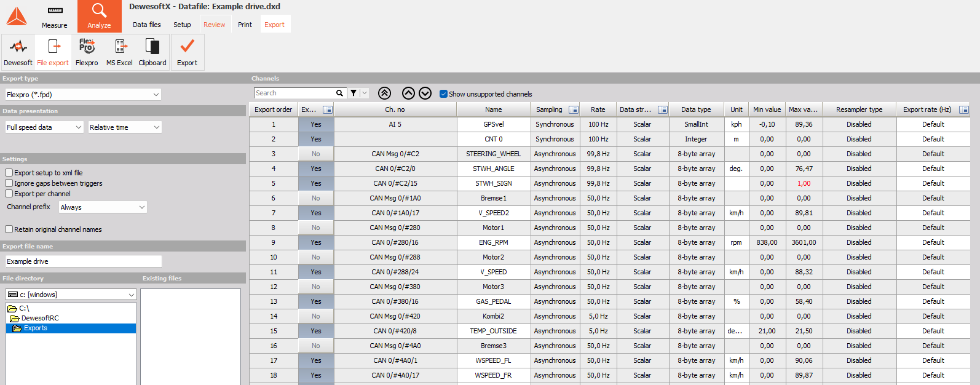This screenshot has height=385, width=980.
Task: Enable Ignore gaps between triggers
Action: point(9,183)
